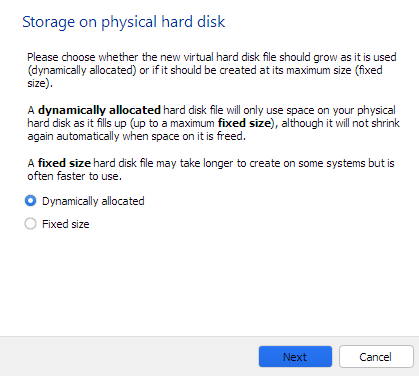The width and height of the screenshot is (419, 376).
Task: Click "(dynamically allocated)" in the first paragraph
Action: click(x=82, y=70)
